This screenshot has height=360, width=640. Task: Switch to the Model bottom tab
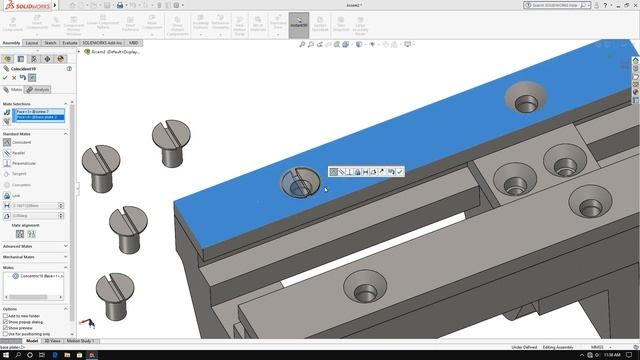tap(32, 341)
